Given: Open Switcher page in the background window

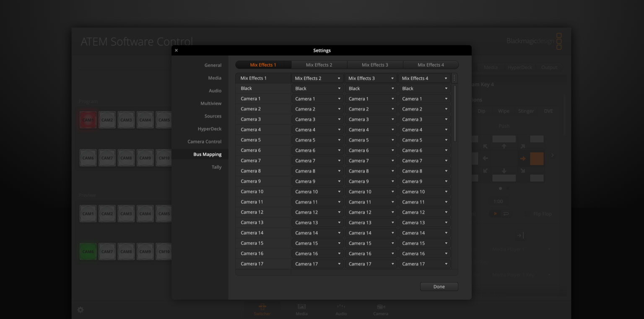Looking at the screenshot, I should (262, 309).
